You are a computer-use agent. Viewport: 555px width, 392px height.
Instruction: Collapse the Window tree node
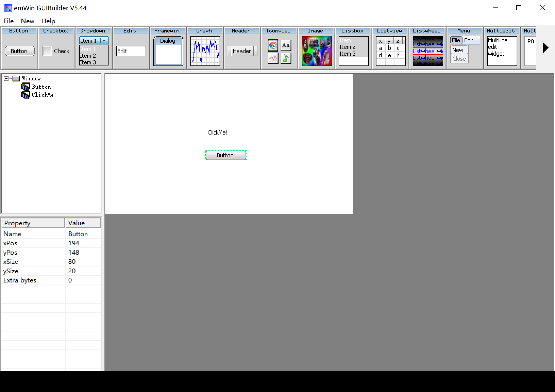click(x=6, y=79)
